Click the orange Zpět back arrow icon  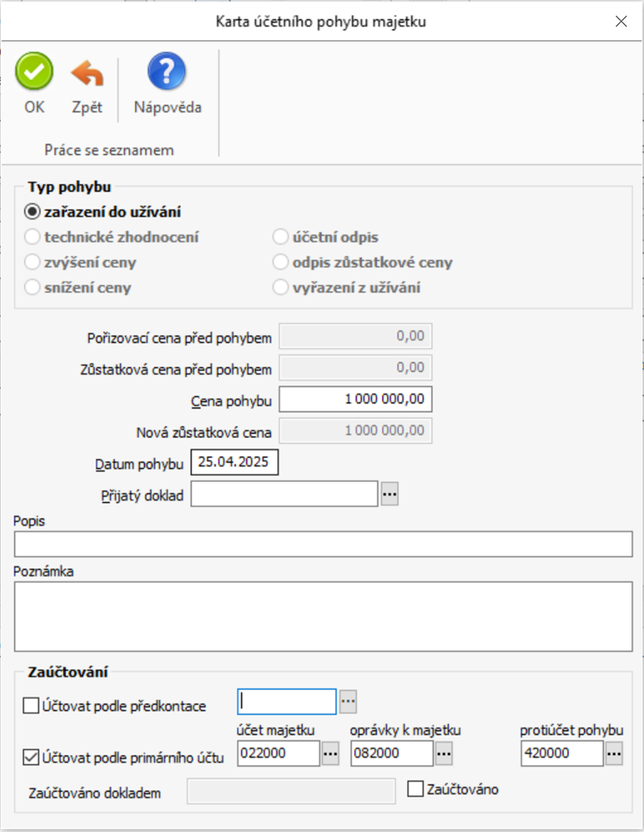87,74
